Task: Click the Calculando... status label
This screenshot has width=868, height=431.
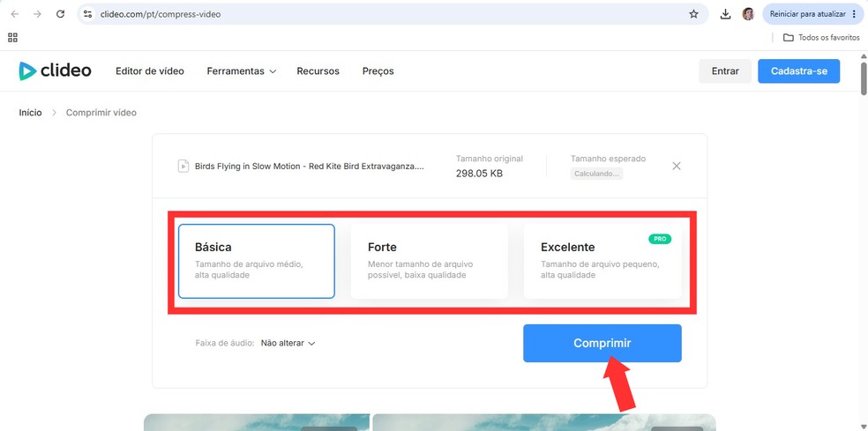Action: tap(596, 174)
